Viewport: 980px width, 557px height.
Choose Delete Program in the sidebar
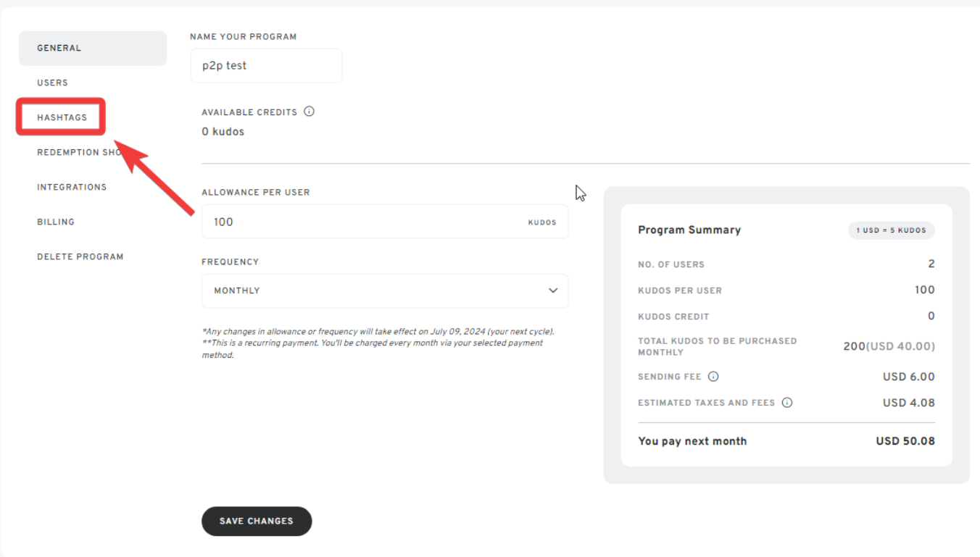click(x=80, y=256)
